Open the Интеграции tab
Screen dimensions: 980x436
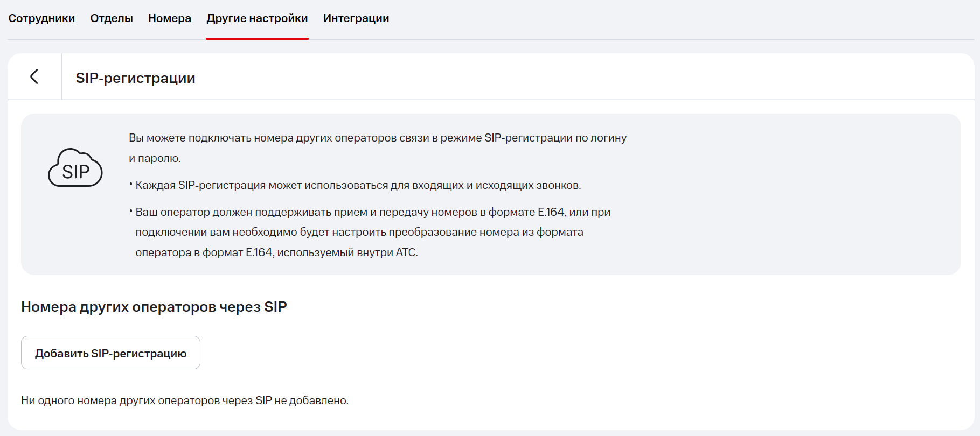(356, 18)
